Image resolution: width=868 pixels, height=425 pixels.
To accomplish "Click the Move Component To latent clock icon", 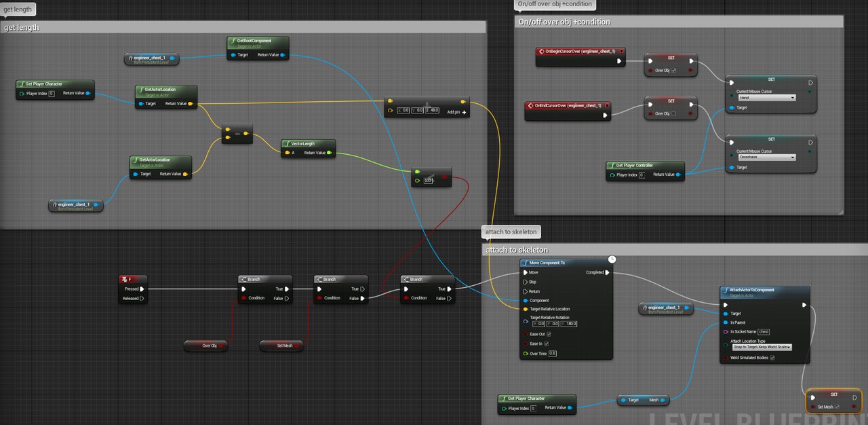I will (x=612, y=259).
